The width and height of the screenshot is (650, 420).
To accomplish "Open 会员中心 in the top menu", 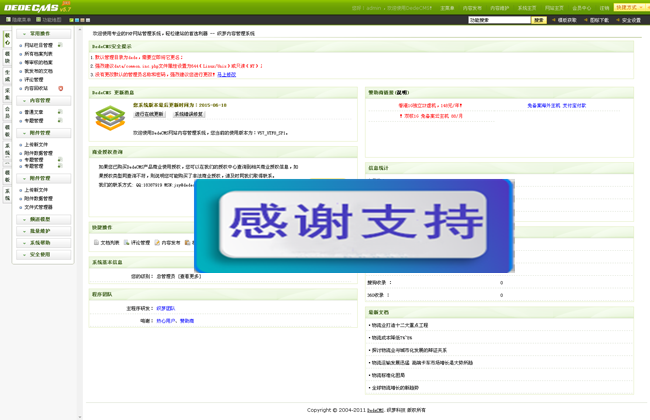I will (582, 8).
